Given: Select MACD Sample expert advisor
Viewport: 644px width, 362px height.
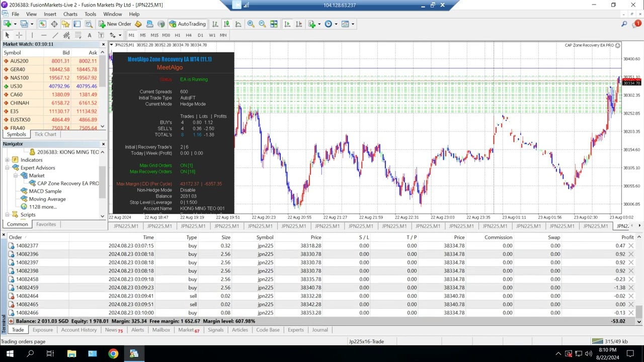Looking at the screenshot, I should (45, 191).
